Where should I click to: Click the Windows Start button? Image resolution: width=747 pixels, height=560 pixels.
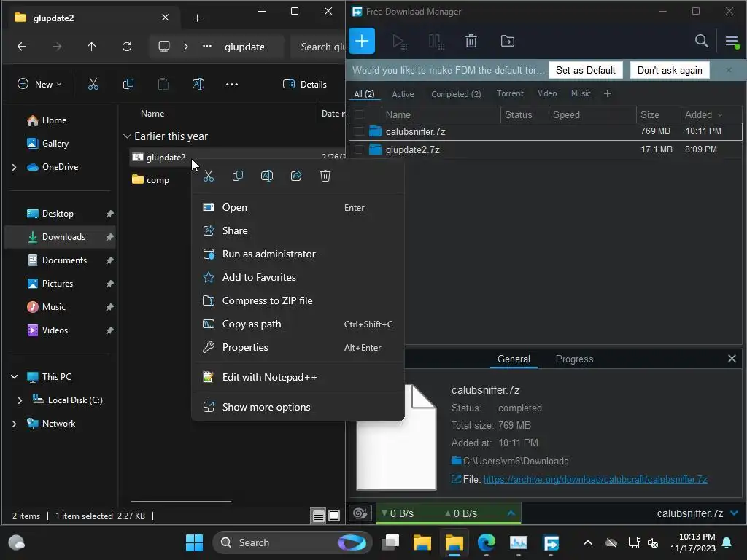(194, 542)
